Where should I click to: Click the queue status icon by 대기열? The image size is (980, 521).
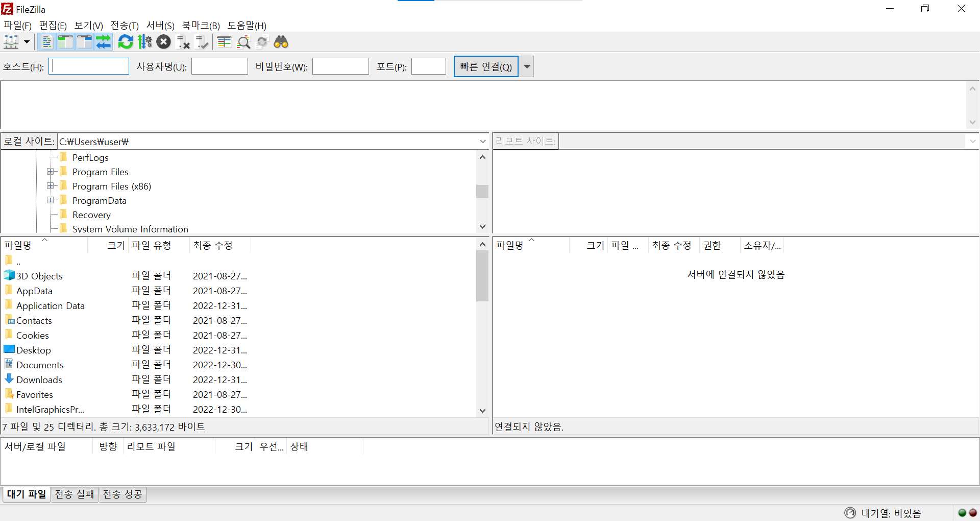[x=850, y=513]
